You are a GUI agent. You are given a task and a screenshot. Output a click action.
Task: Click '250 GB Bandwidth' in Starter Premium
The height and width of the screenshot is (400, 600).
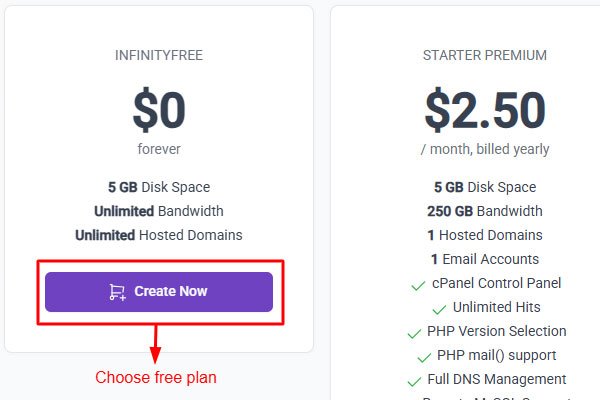[x=485, y=211]
